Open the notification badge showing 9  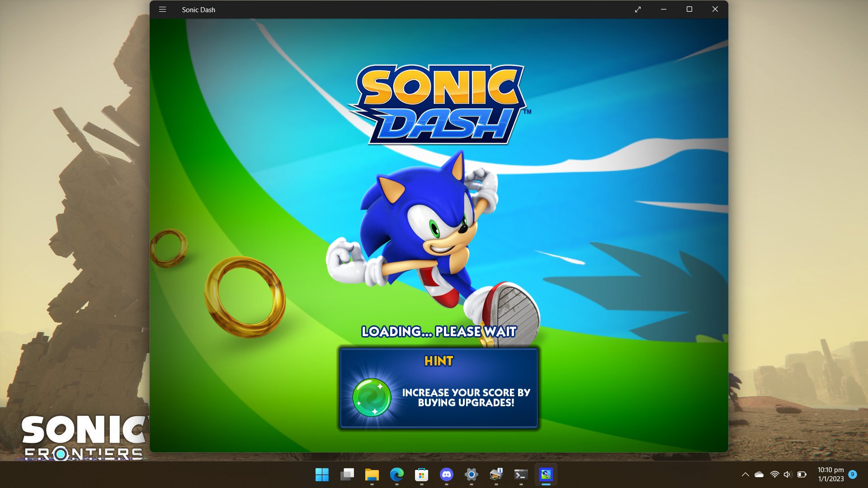(853, 474)
